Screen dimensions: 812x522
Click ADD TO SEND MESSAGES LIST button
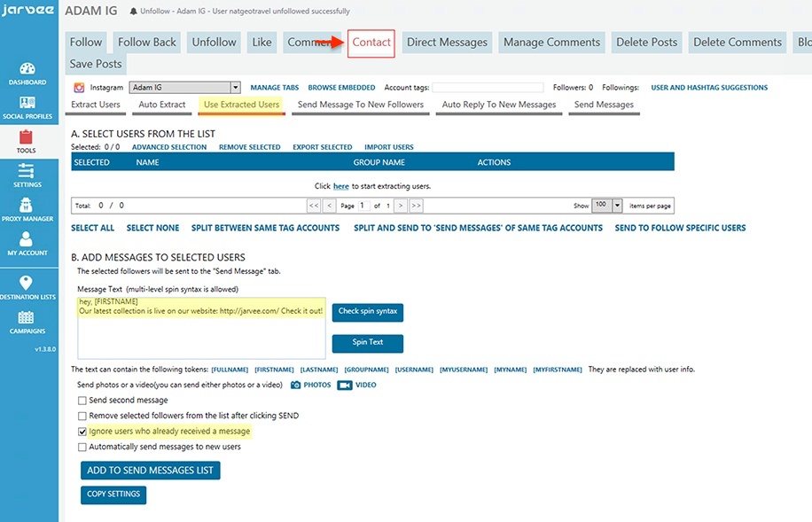click(150, 471)
